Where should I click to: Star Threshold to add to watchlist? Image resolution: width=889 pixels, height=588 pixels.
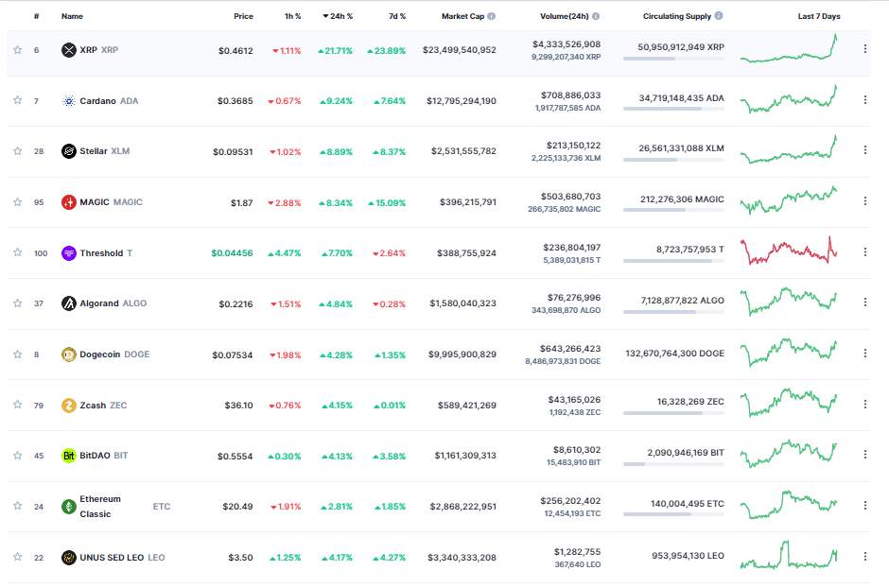pyautogui.click(x=18, y=252)
